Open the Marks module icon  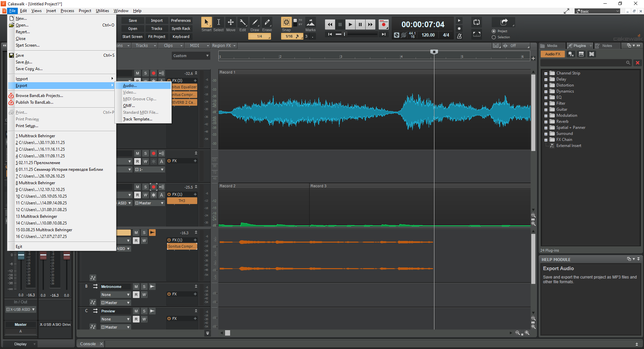[311, 22]
